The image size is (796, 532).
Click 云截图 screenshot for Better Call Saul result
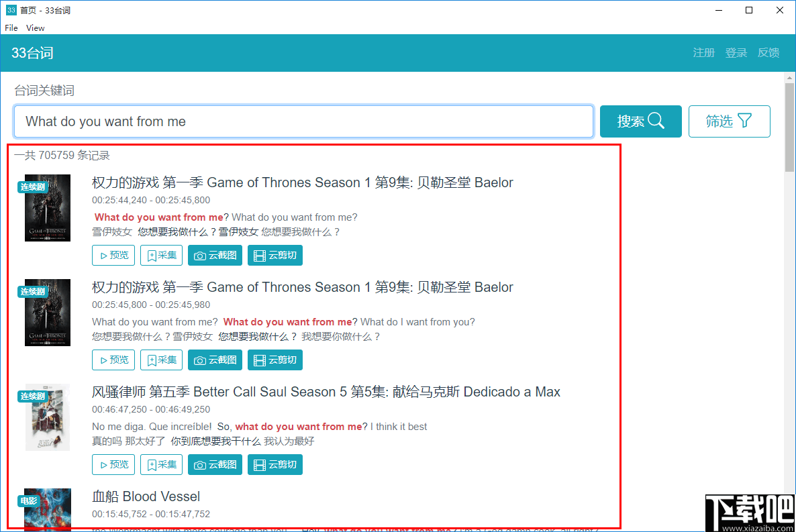click(215, 464)
